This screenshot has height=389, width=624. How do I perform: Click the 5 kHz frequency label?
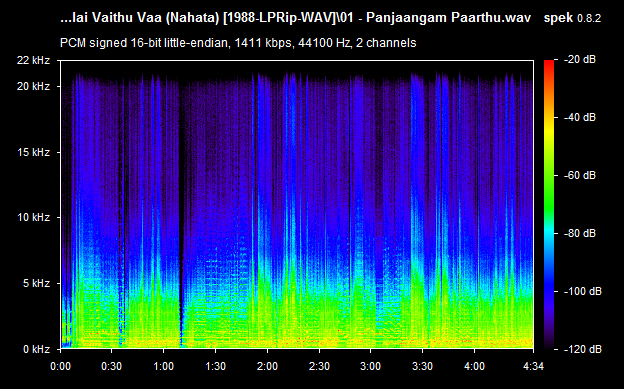[37, 283]
